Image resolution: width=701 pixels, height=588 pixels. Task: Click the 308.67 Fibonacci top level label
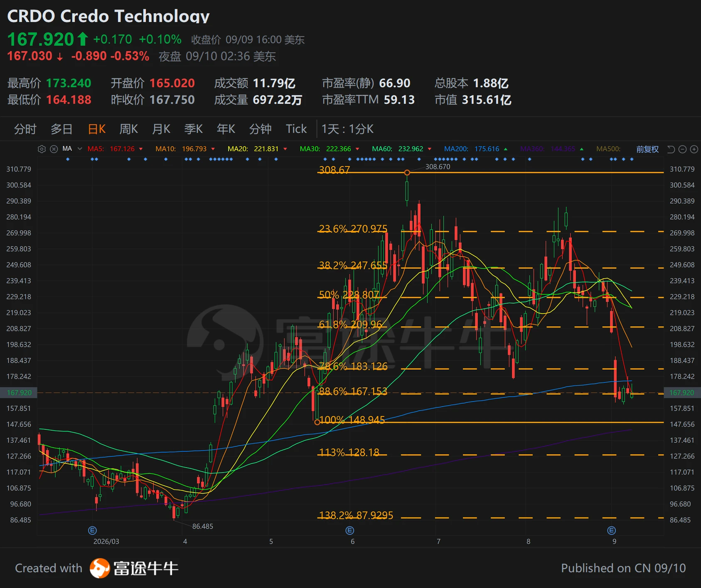click(335, 170)
